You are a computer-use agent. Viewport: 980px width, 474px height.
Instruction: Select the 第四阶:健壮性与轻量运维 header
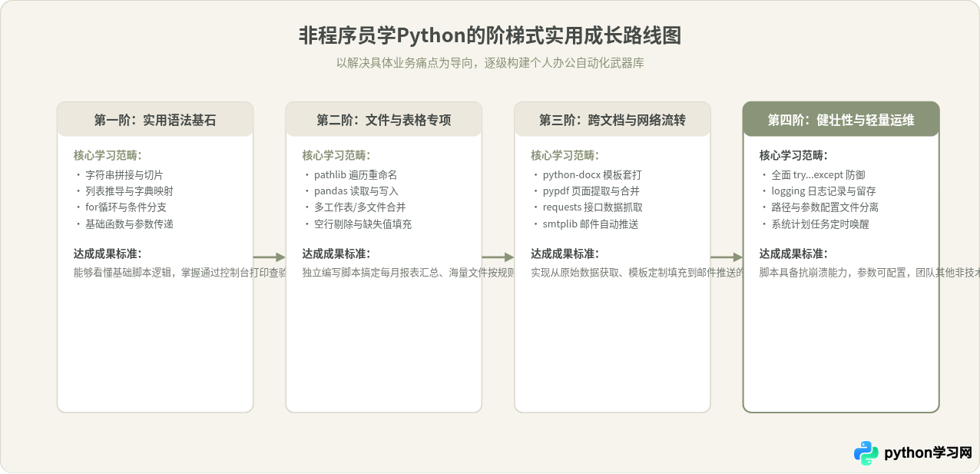(x=841, y=120)
